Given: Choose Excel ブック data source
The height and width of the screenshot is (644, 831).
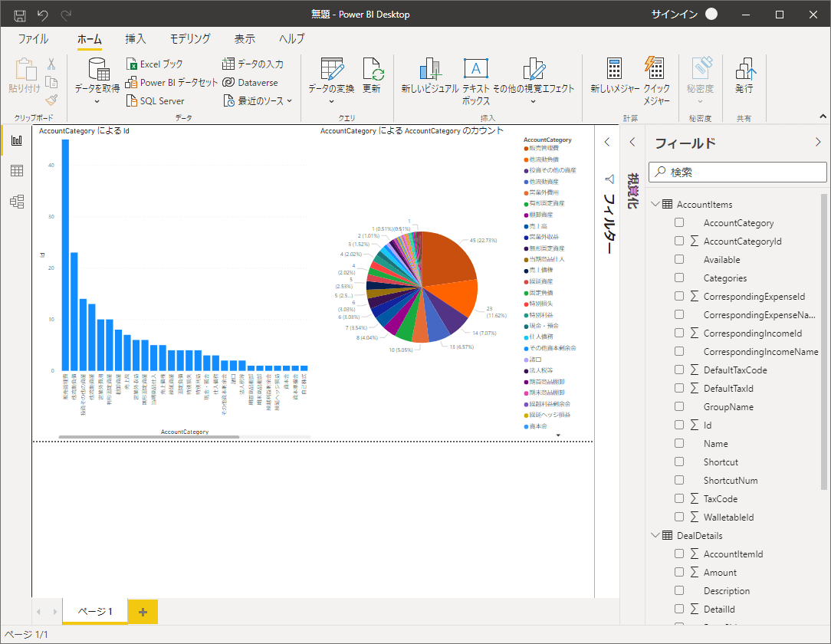Looking at the screenshot, I should point(154,64).
